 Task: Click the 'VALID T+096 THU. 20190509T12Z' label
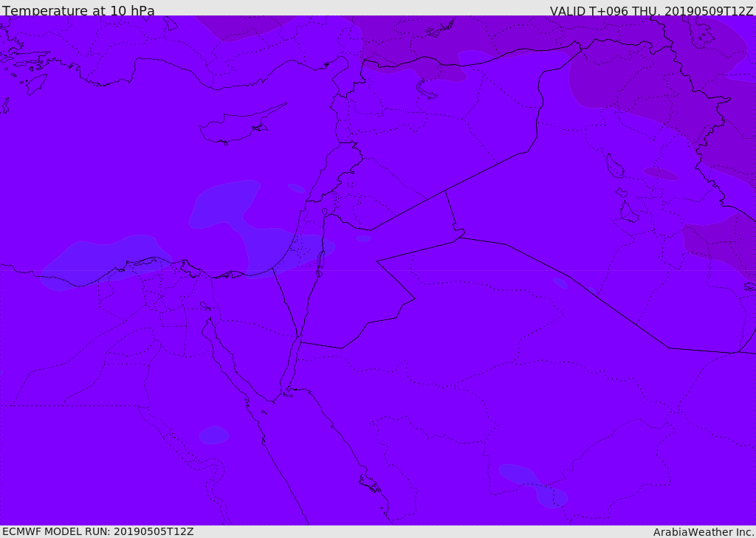(651, 10)
